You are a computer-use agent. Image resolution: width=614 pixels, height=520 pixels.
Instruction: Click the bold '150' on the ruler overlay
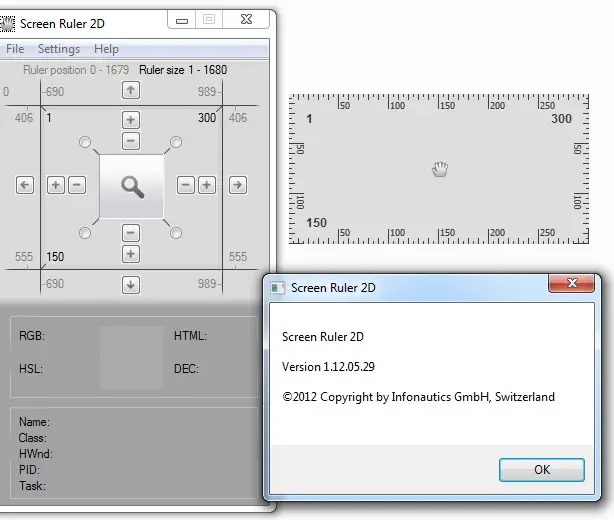pos(316,223)
